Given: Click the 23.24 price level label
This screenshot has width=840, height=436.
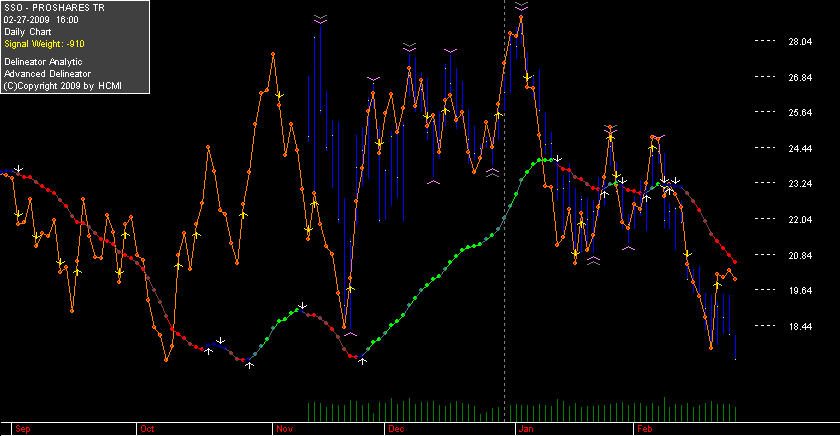Looking at the screenshot, I should [x=800, y=184].
